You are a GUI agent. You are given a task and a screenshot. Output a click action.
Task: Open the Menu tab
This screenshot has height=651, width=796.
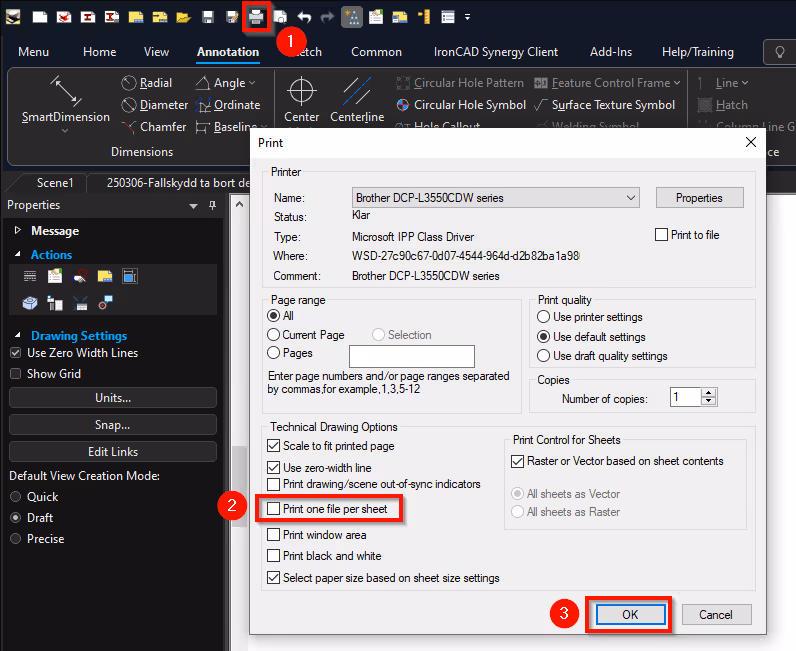coord(34,52)
